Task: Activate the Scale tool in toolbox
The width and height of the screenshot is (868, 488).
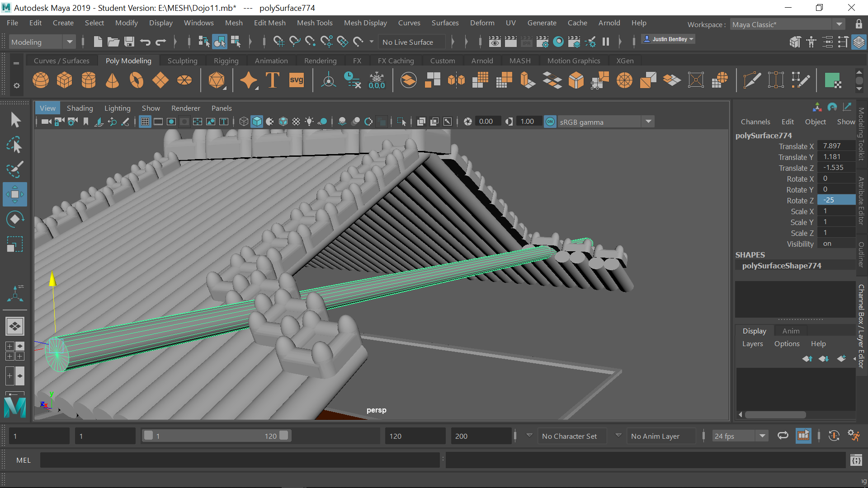Action: pyautogui.click(x=15, y=244)
